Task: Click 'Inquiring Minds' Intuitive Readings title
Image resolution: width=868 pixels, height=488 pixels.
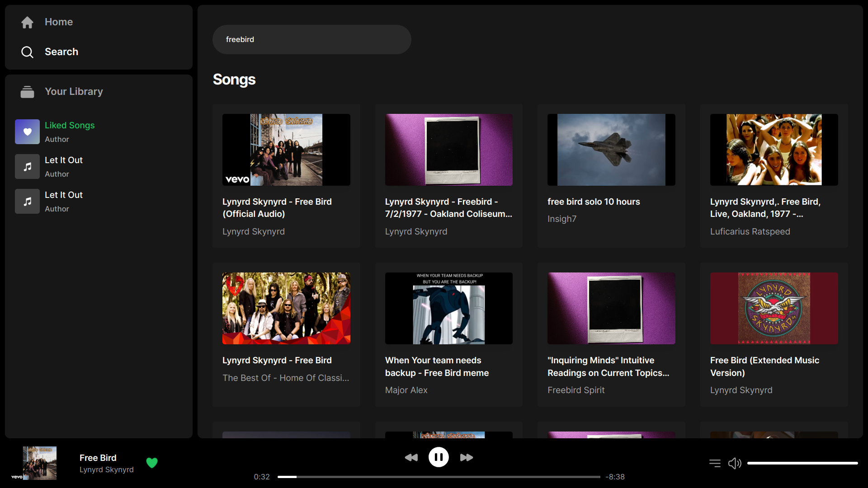Action: [608, 366]
